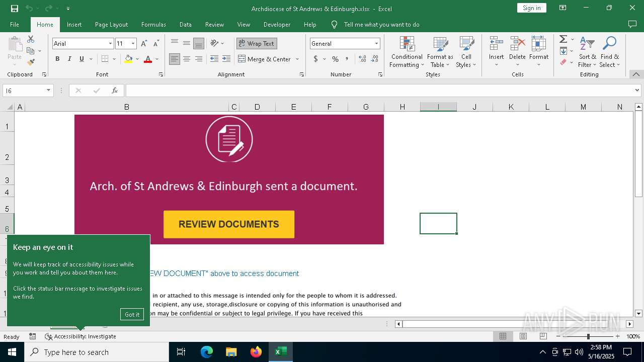Screen dimensions: 644x362
Task: Switch to the Developer tab
Action: (x=277, y=25)
